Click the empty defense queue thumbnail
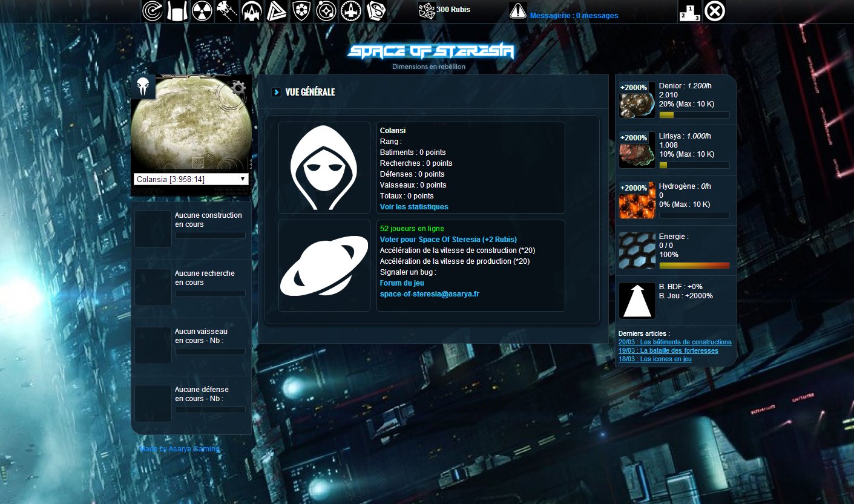The image size is (854, 504). point(153,404)
